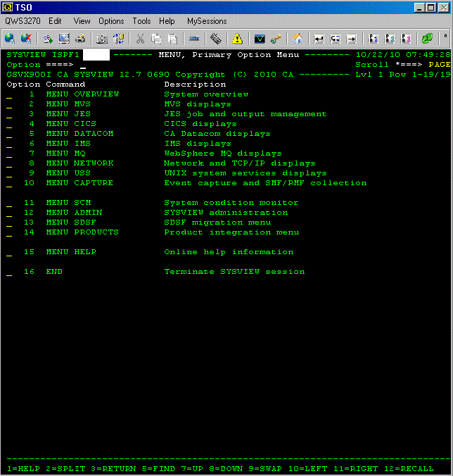Open the Tools menu
This screenshot has height=476, width=453.
141,21
